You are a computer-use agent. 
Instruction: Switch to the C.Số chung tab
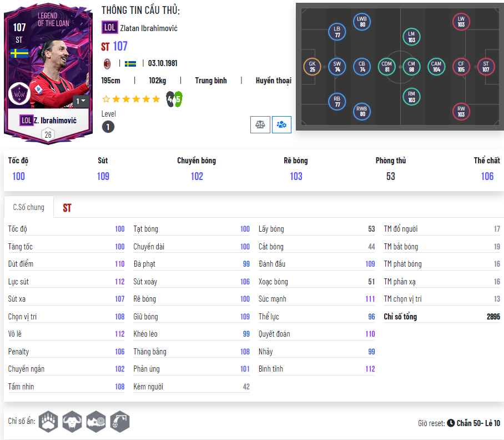(x=29, y=207)
